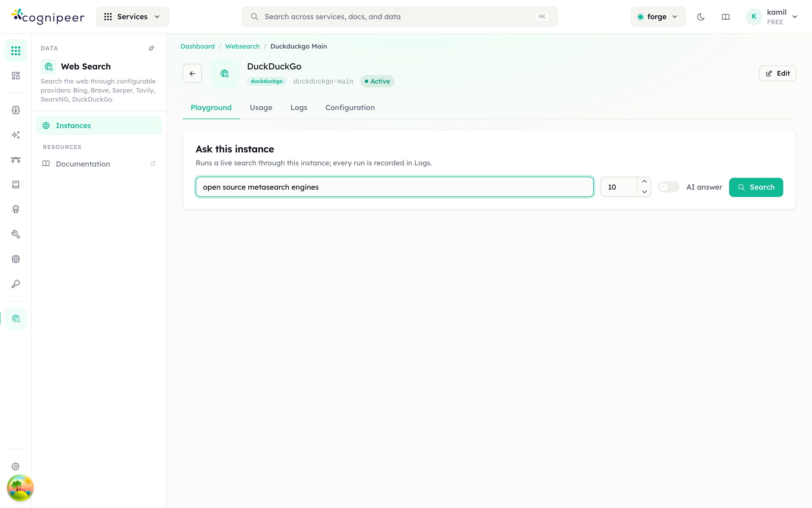The width and height of the screenshot is (812, 508).
Task: Open the dashboard layout icon in sidebar
Action: pyautogui.click(x=16, y=76)
